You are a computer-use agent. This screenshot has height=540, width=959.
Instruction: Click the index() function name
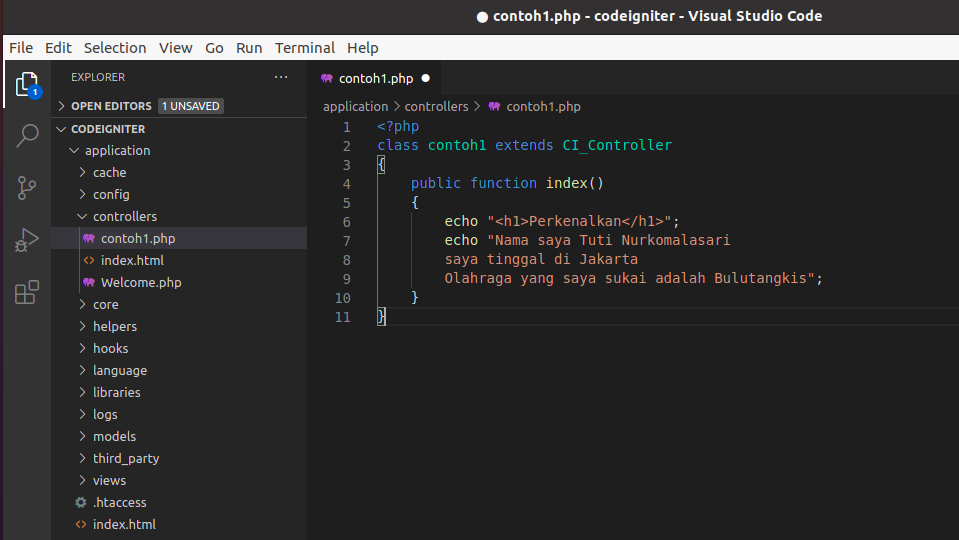pyautogui.click(x=575, y=183)
